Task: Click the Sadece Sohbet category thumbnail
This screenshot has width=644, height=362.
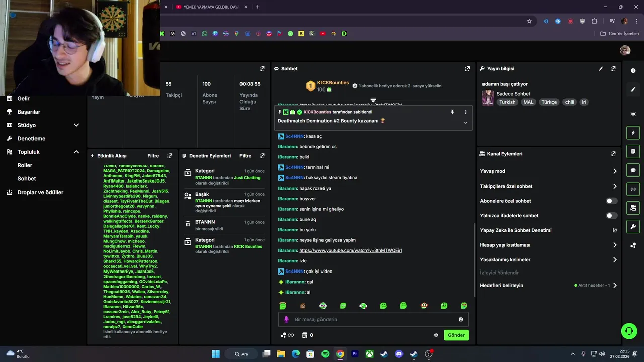Action: [x=488, y=98]
